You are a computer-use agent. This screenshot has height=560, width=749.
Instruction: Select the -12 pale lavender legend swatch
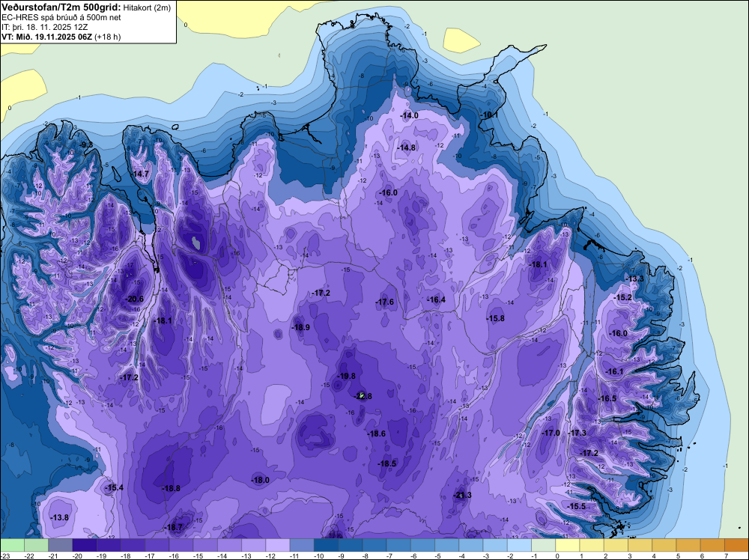(278, 545)
